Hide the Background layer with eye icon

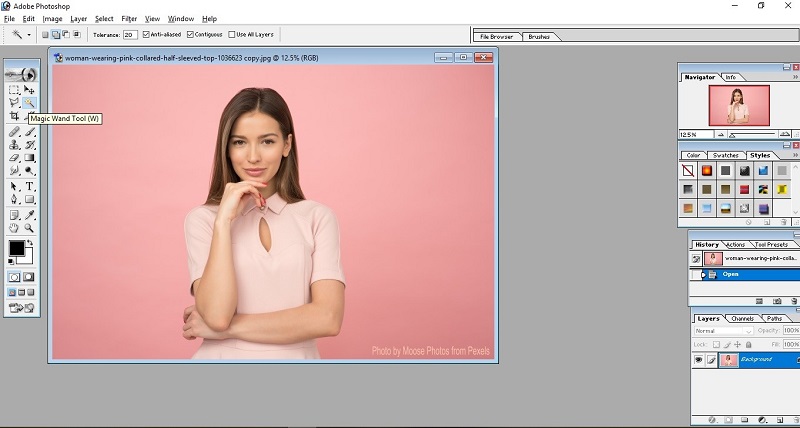698,360
